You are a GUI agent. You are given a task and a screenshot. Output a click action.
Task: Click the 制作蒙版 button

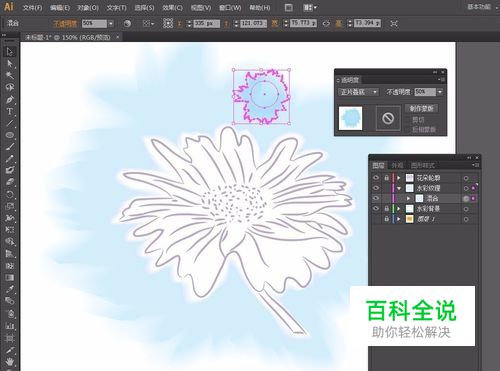pyautogui.click(x=421, y=109)
